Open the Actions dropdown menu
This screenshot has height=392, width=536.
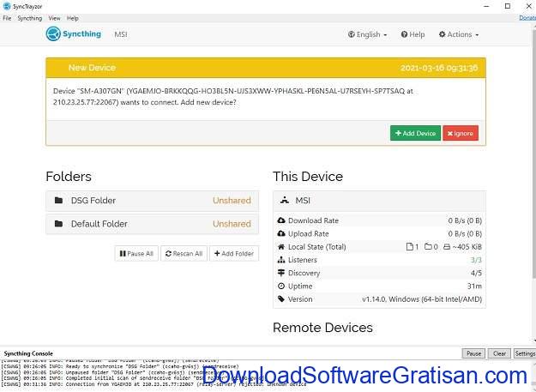point(459,34)
